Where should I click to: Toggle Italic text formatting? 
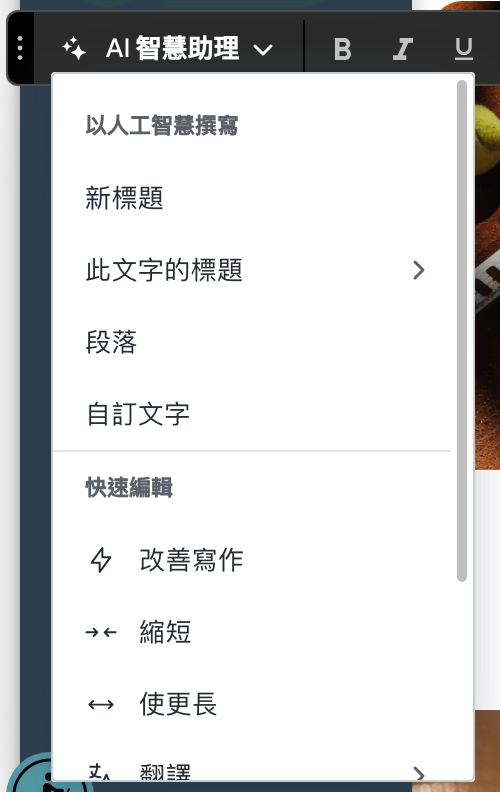pyautogui.click(x=403, y=49)
